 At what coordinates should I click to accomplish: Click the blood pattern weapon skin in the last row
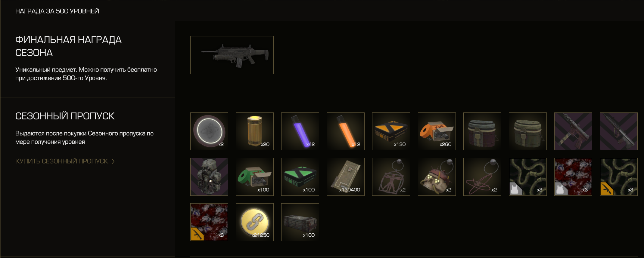(209, 222)
